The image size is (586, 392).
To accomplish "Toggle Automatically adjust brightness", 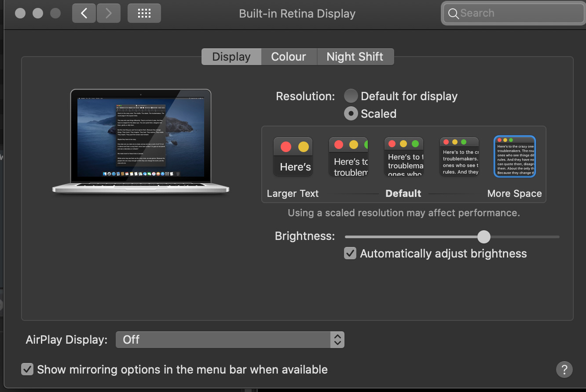I will (350, 253).
